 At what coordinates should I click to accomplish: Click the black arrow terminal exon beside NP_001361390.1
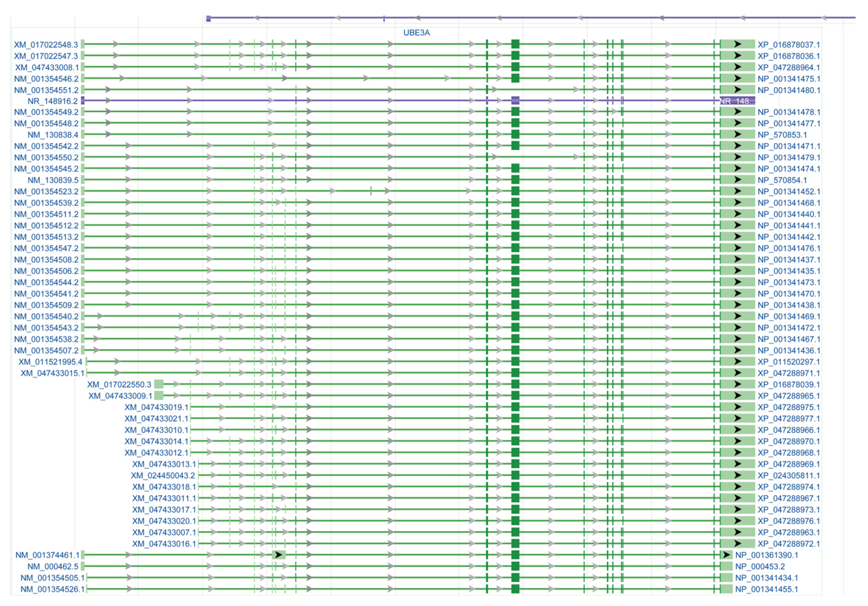tap(726, 555)
